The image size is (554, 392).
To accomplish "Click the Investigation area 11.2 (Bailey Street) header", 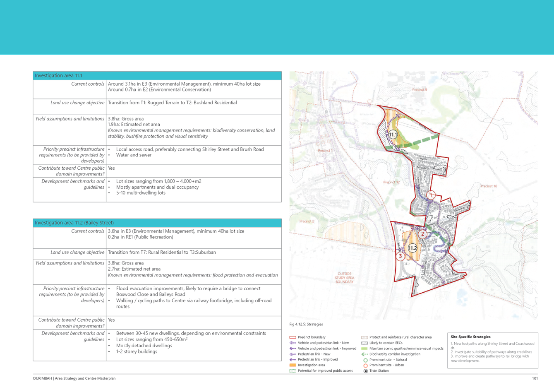I will click(157, 223).
